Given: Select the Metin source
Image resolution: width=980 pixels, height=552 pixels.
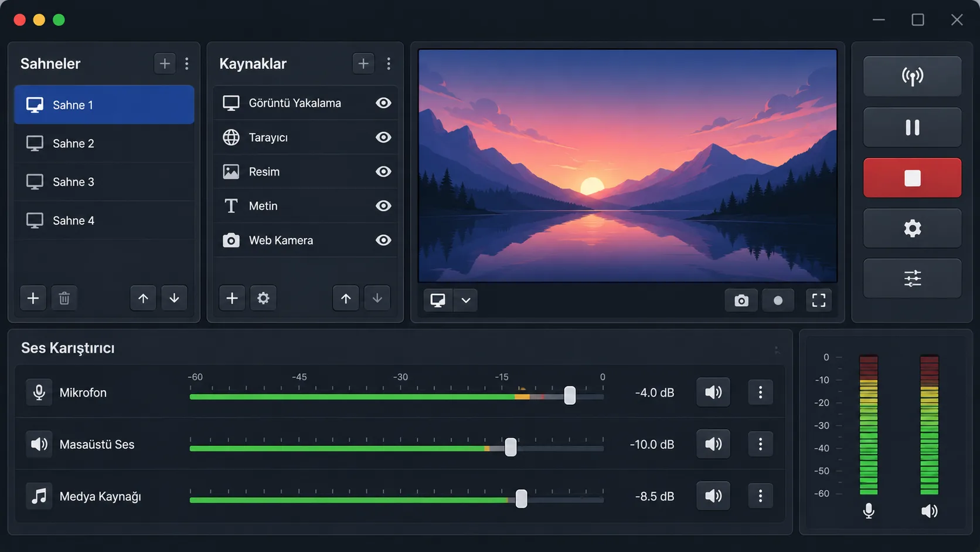Looking at the screenshot, I should [x=305, y=206].
